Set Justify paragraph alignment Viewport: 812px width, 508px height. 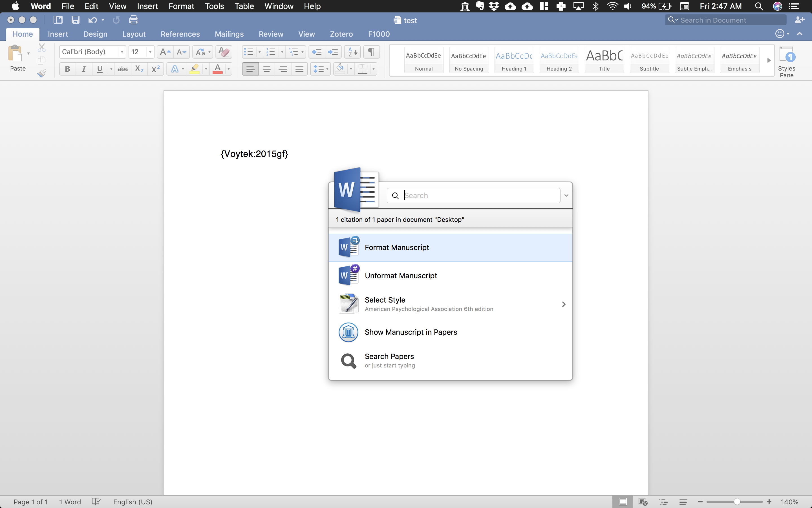click(299, 69)
